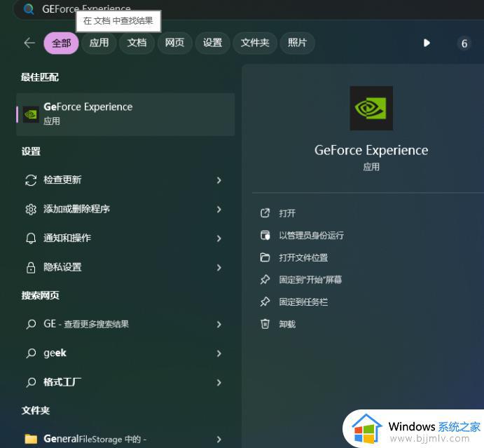Click the bell icon next to 通知和操作
Image resolution: width=484 pixels, height=448 pixels.
pos(31,238)
